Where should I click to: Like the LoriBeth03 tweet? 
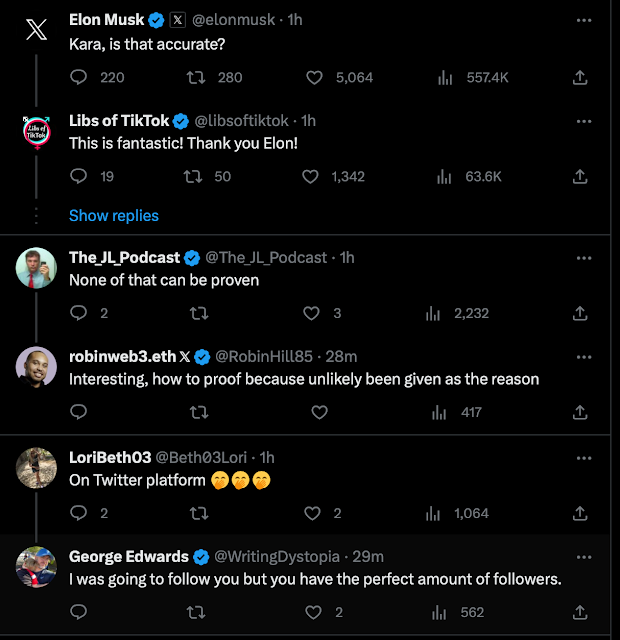[x=314, y=513]
